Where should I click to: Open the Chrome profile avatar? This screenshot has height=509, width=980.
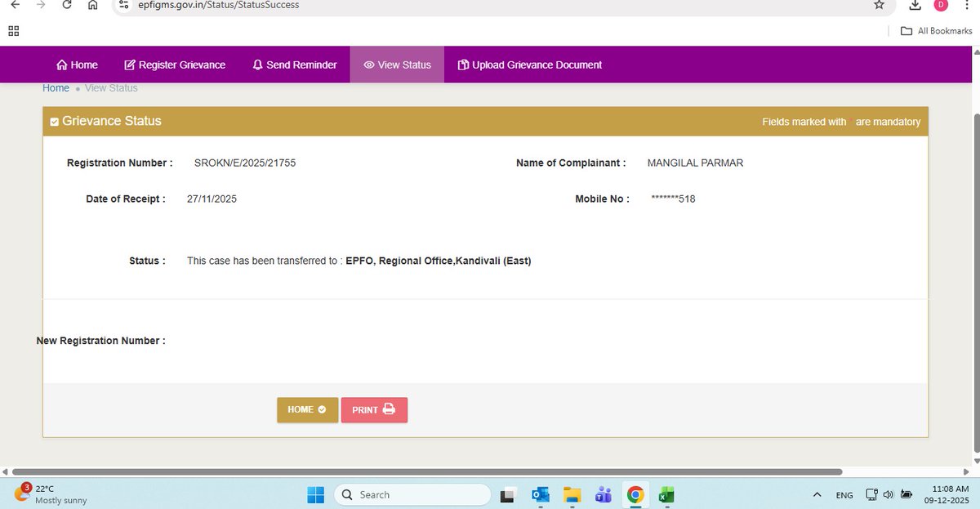click(941, 5)
